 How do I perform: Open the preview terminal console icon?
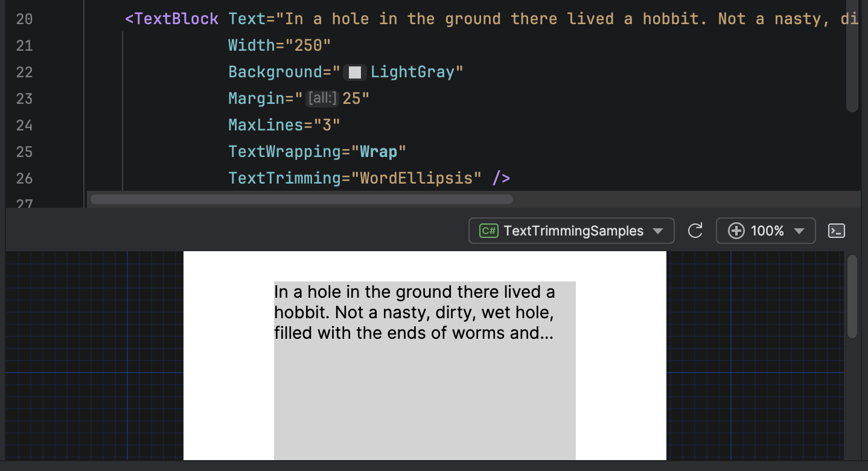tap(836, 231)
